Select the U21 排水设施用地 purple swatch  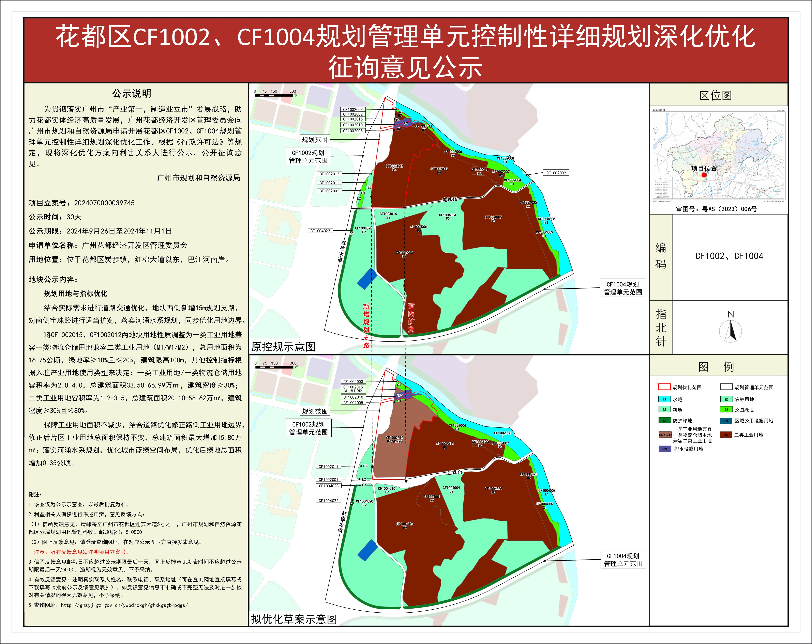[x=665, y=449]
